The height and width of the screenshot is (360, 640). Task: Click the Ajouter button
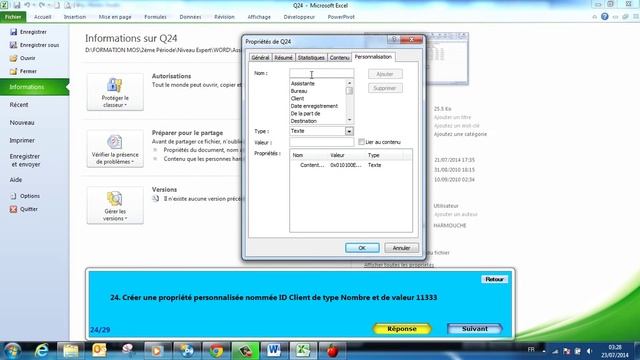(x=385, y=74)
